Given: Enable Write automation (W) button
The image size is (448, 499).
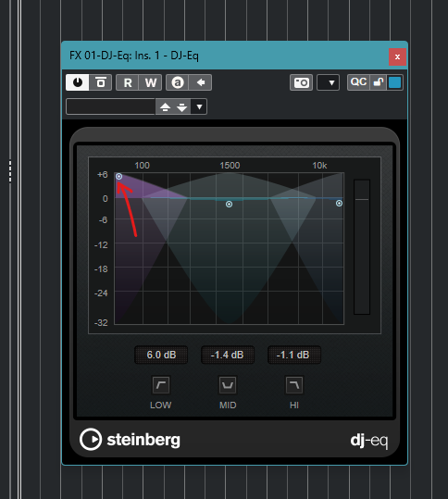Looking at the screenshot, I should click(151, 82).
